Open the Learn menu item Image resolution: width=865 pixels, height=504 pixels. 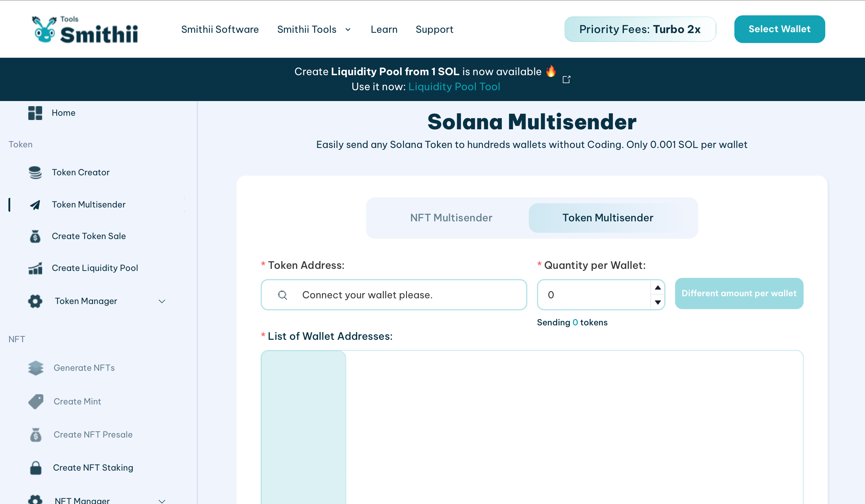pyautogui.click(x=384, y=29)
